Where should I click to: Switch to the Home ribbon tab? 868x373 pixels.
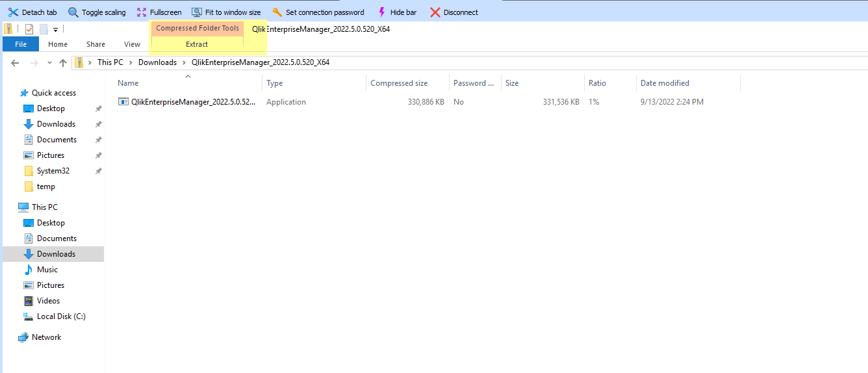click(x=58, y=44)
